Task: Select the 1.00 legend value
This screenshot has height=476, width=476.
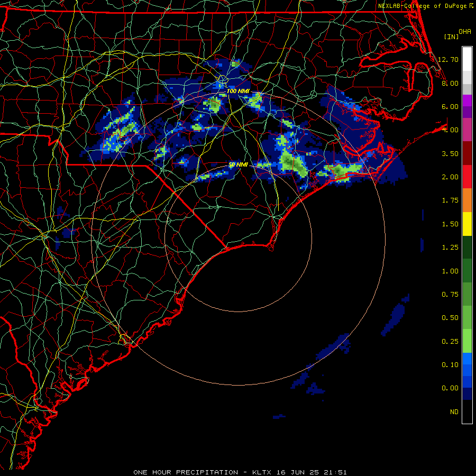Action: (x=450, y=271)
